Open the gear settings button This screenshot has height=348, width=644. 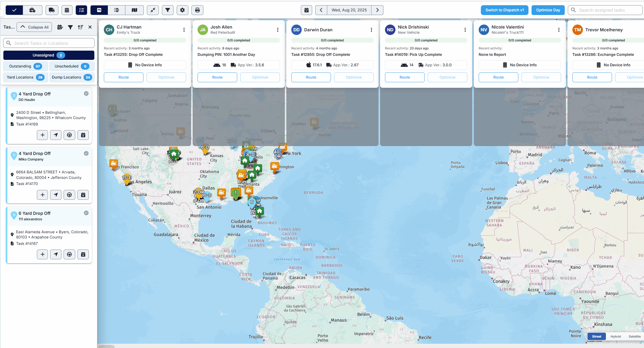pos(182,10)
